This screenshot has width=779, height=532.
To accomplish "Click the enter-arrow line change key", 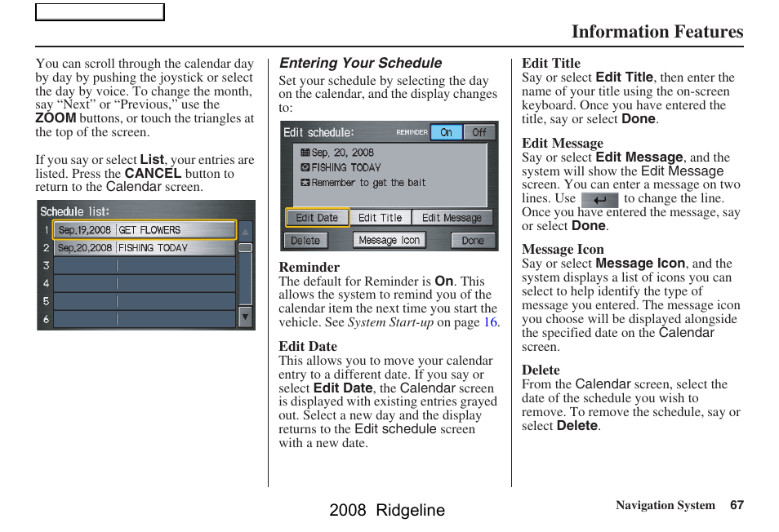I will point(599,200).
